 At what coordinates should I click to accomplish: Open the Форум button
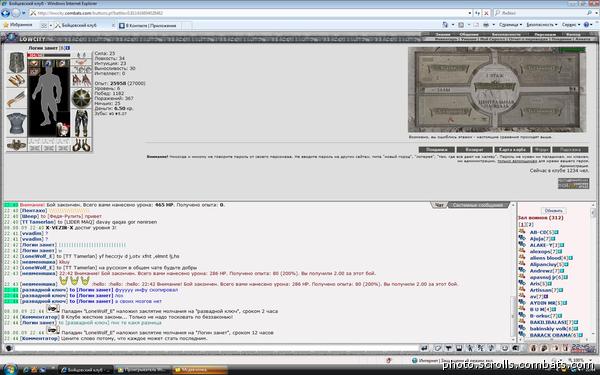(x=541, y=150)
